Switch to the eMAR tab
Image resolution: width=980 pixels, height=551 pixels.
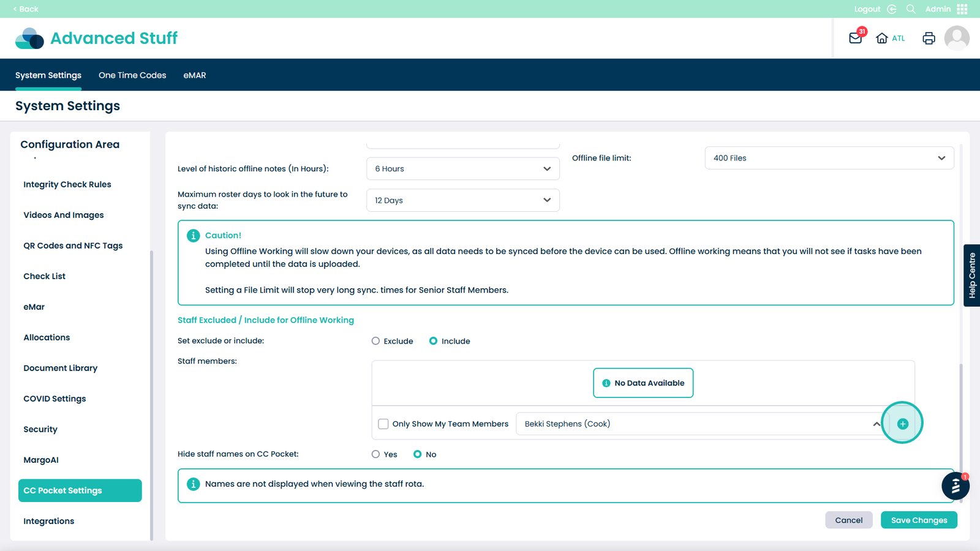point(195,75)
